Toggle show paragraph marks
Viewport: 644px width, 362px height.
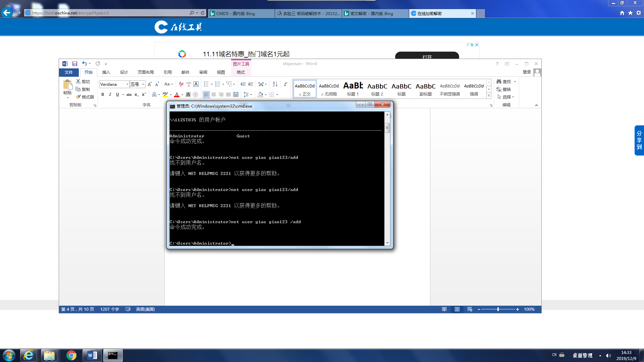pyautogui.click(x=285, y=84)
